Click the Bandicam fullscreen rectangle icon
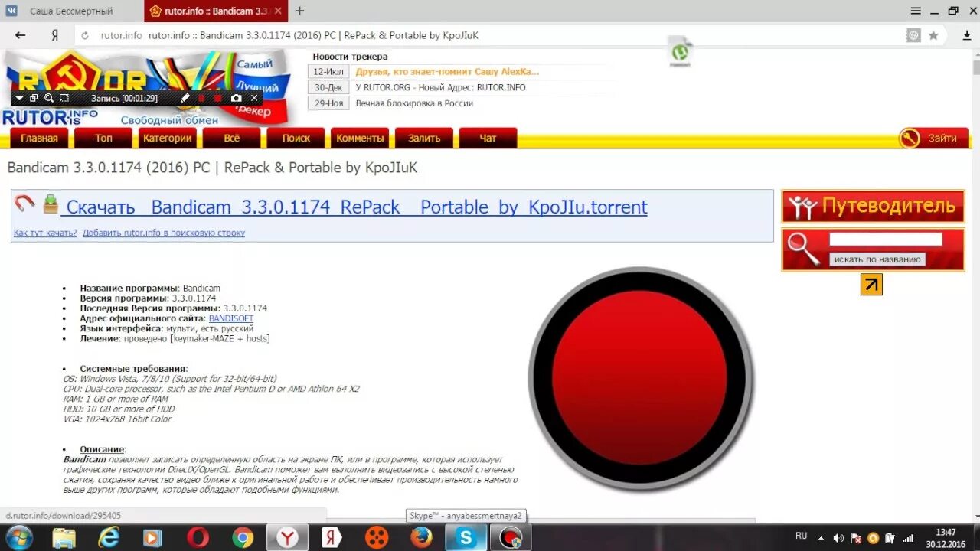The height and width of the screenshot is (551, 980). (x=64, y=98)
